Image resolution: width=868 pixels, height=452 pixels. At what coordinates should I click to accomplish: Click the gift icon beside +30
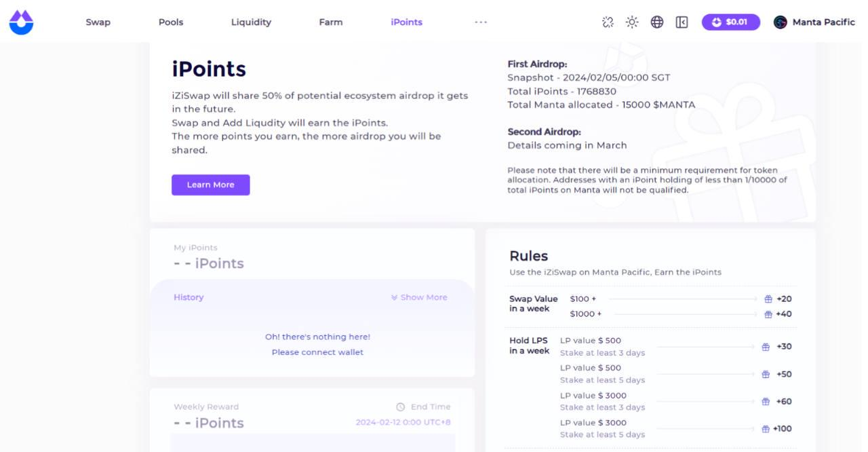766,347
